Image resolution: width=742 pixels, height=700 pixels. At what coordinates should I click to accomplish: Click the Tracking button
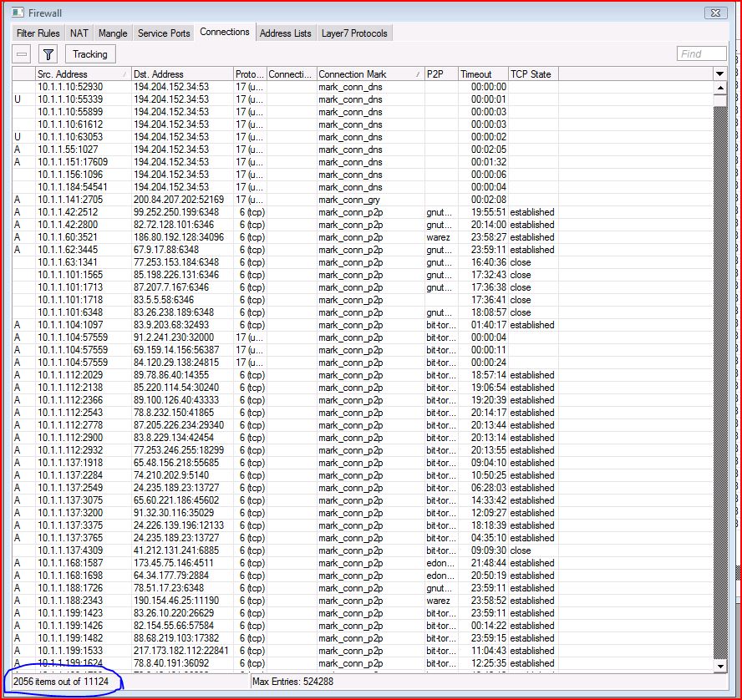(89, 53)
